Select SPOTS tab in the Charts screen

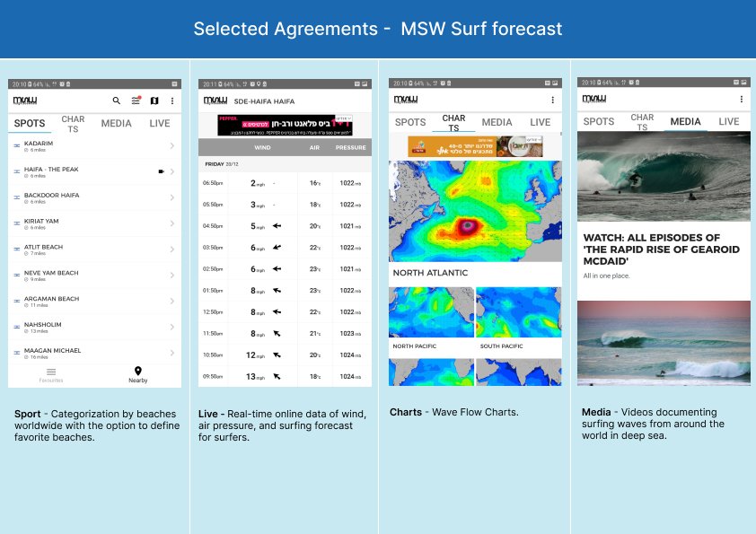410,122
